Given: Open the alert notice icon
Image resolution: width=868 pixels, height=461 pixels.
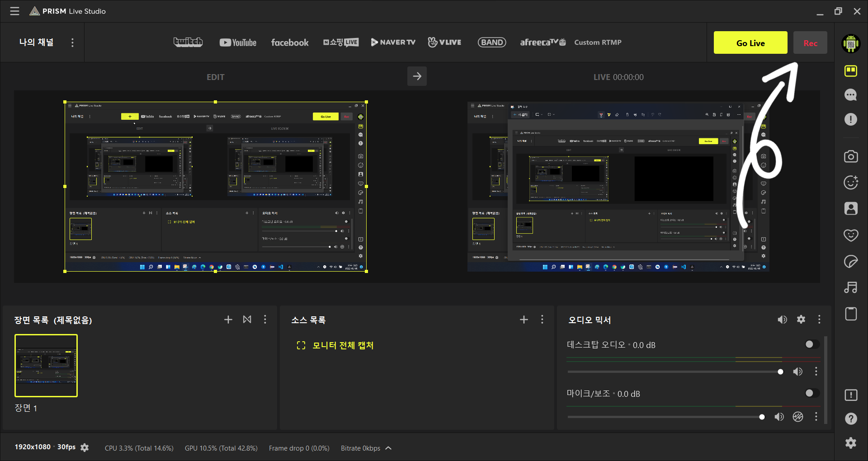Looking at the screenshot, I should click(851, 119).
